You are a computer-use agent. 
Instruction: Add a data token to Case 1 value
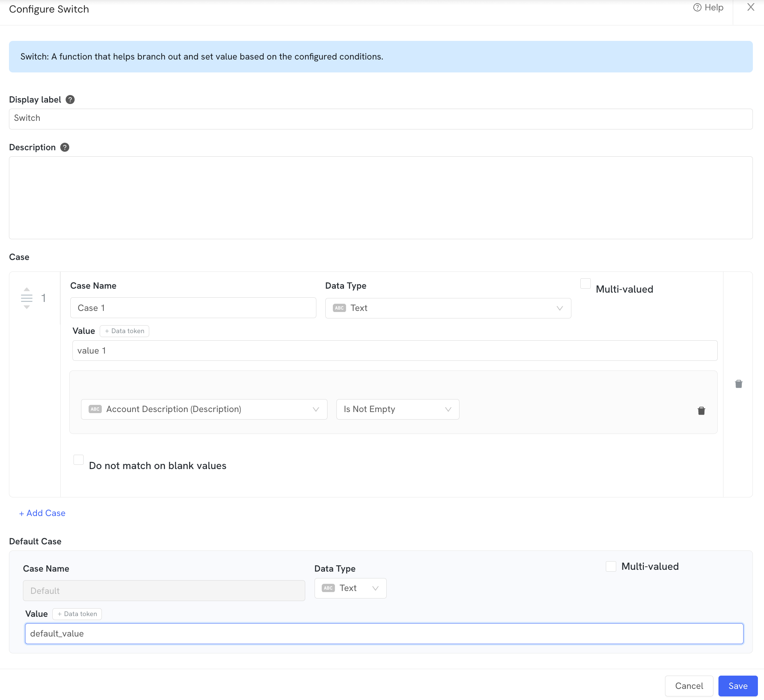tap(124, 331)
